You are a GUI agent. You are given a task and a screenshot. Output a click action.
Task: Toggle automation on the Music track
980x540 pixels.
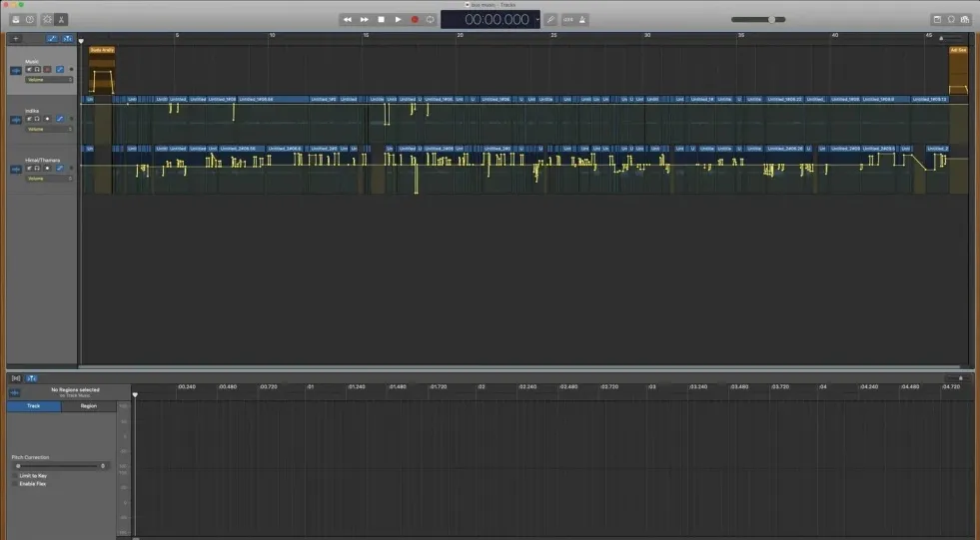click(x=60, y=69)
